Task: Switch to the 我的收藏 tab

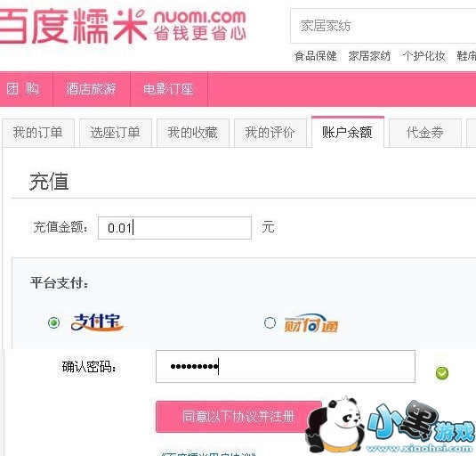Action: 193,133
